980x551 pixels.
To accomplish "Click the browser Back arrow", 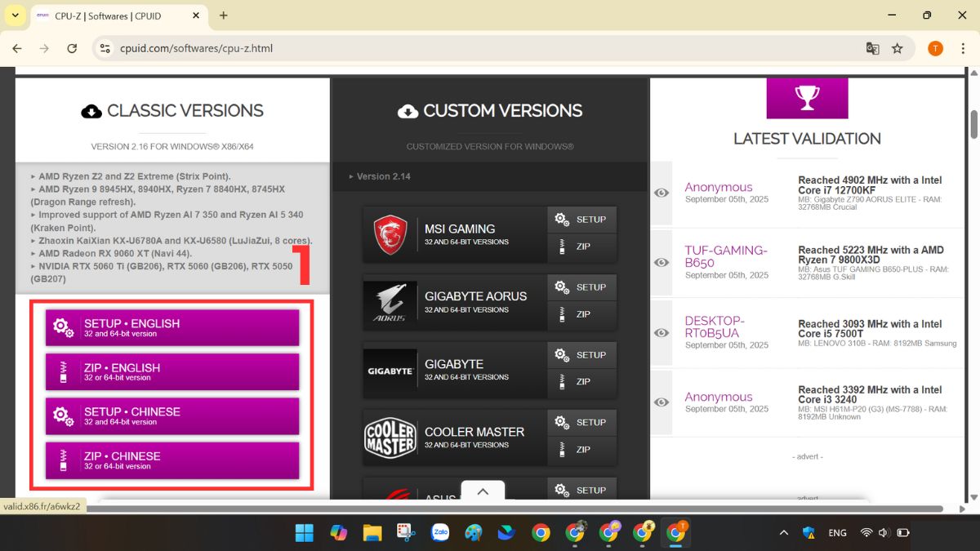I will click(x=17, y=48).
